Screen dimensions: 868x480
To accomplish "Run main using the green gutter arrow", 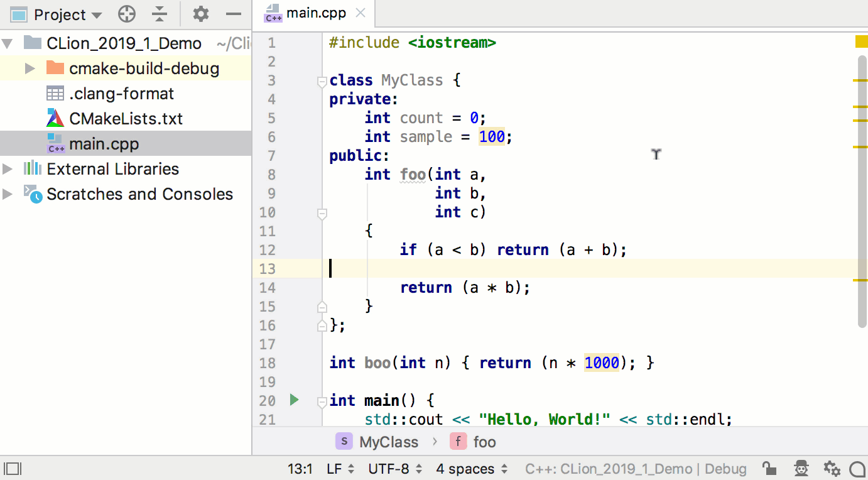I will tap(294, 400).
